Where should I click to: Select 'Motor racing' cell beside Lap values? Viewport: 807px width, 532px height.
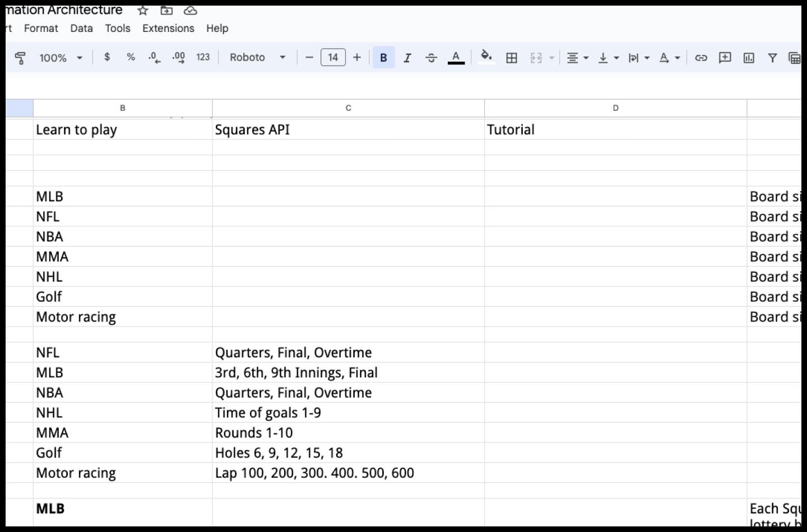(x=123, y=473)
